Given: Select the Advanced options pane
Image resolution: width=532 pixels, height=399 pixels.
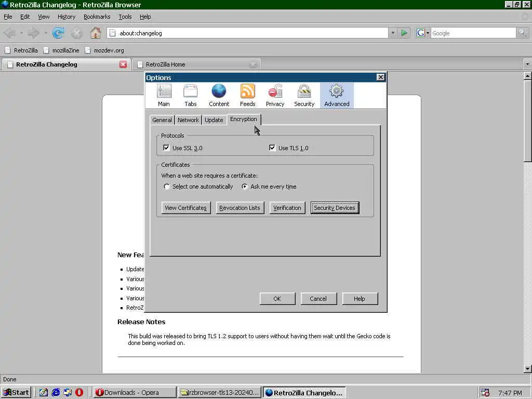Looking at the screenshot, I should coord(337,96).
